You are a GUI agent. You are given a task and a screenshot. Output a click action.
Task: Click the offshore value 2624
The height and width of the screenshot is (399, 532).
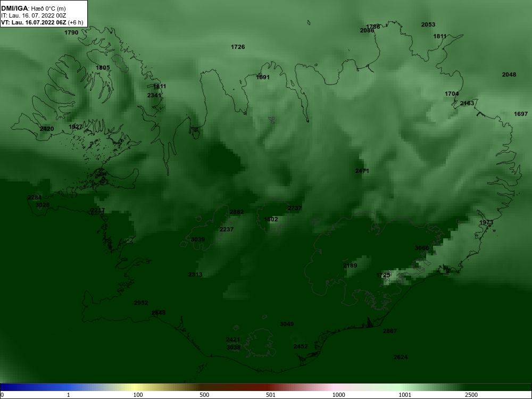pos(401,358)
